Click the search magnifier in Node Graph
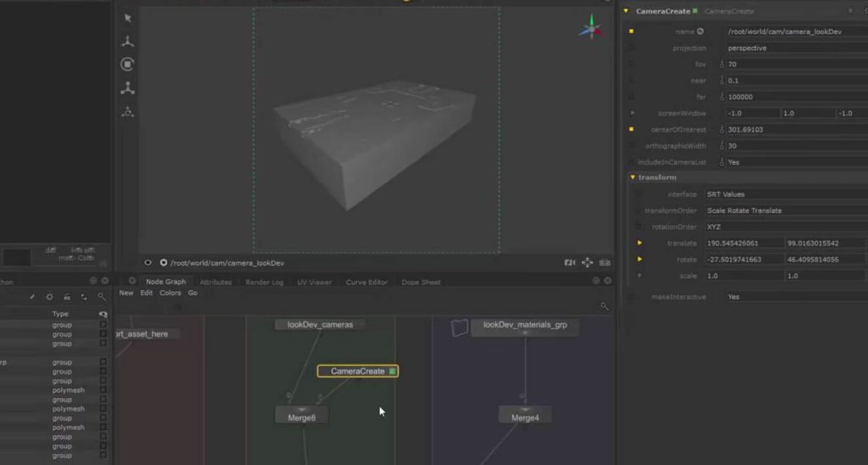868x465 pixels. (604, 306)
